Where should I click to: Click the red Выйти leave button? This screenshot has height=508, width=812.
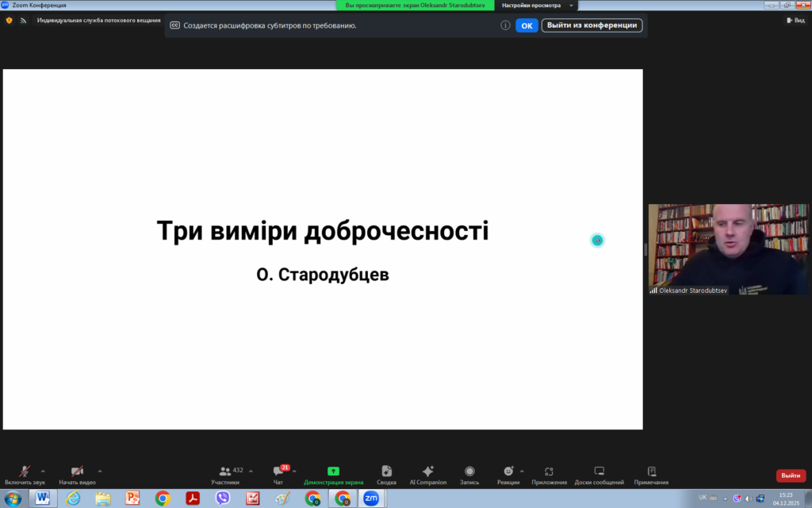(791, 475)
